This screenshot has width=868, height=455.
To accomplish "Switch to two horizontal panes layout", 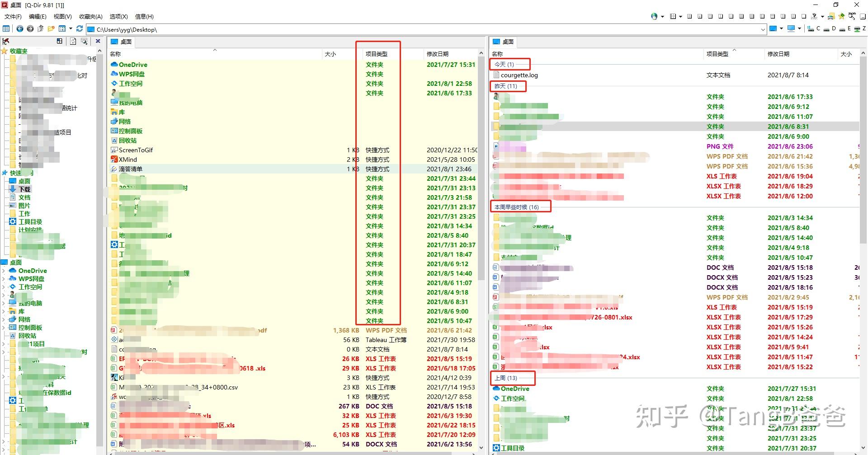I will (731, 16).
